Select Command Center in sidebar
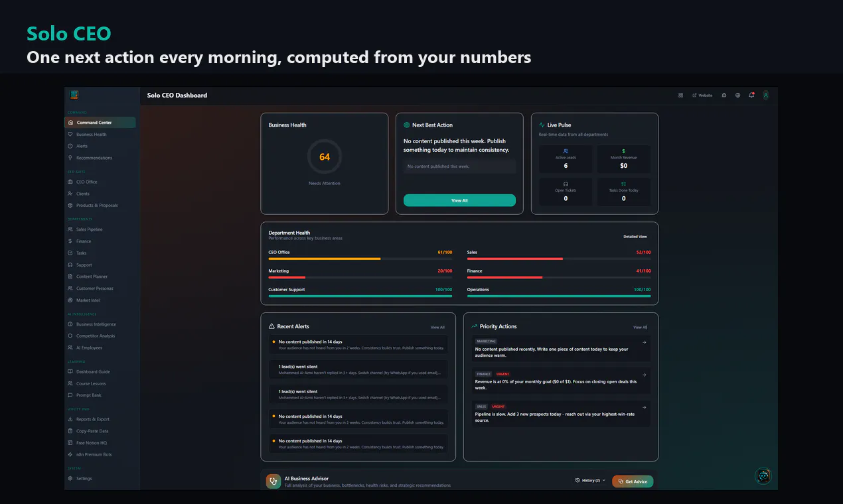The width and height of the screenshot is (843, 504). [x=100, y=123]
